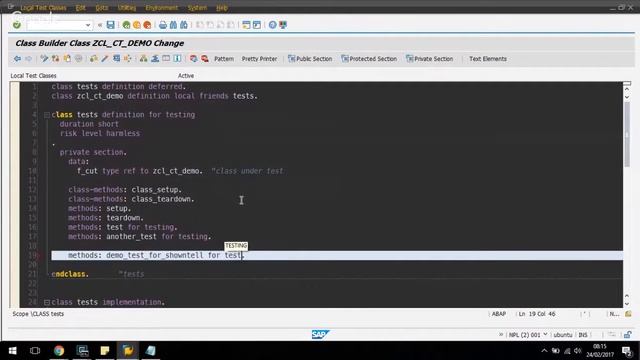Click the yellow icon at editor status bar end
The width and height of the screenshot is (640, 360).
pyautogui.click(x=628, y=314)
